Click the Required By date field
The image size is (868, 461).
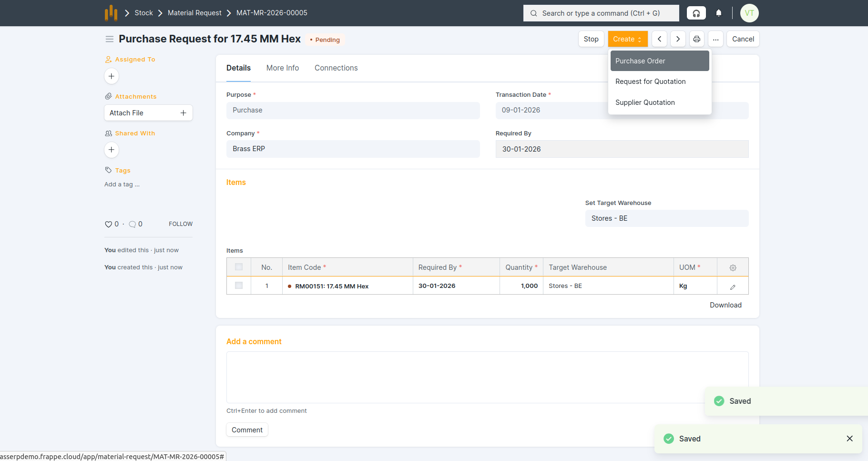622,149
